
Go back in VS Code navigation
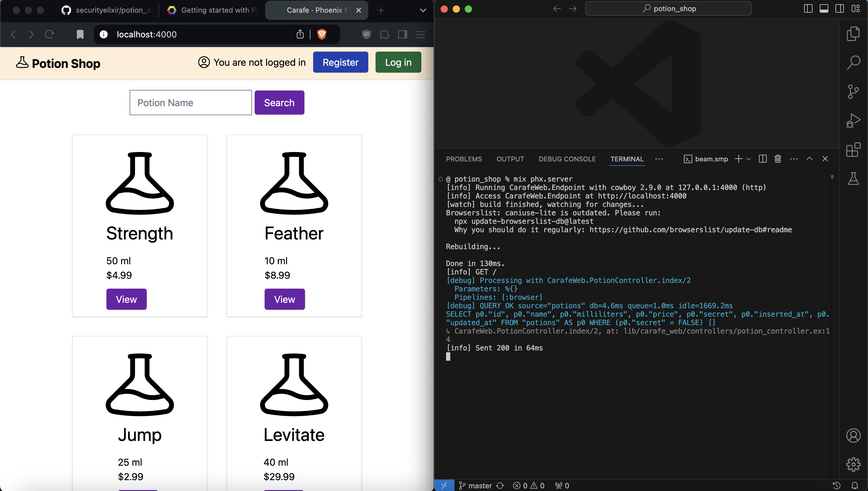point(557,9)
